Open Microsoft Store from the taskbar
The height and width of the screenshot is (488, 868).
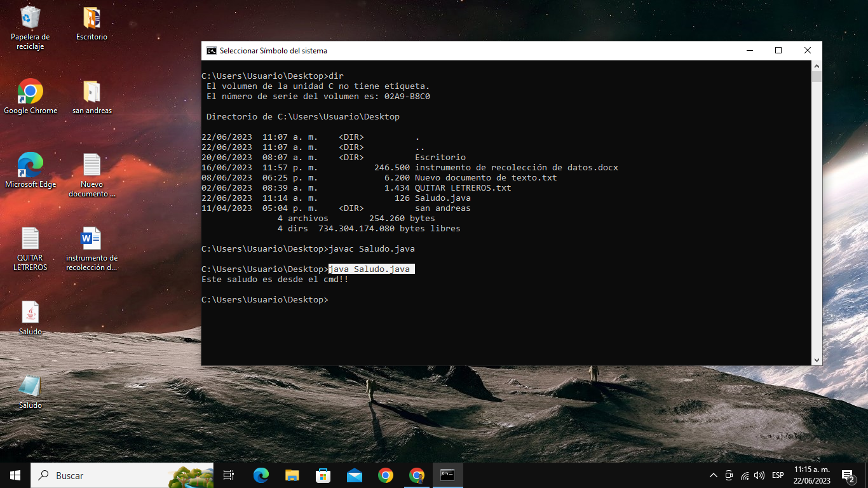point(323,475)
